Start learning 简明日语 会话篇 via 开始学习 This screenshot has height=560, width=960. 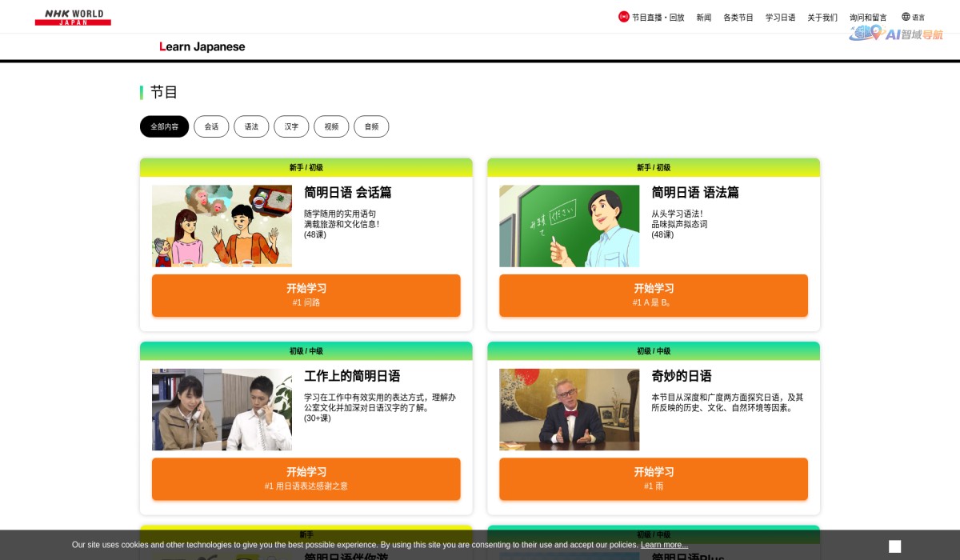[x=306, y=295]
